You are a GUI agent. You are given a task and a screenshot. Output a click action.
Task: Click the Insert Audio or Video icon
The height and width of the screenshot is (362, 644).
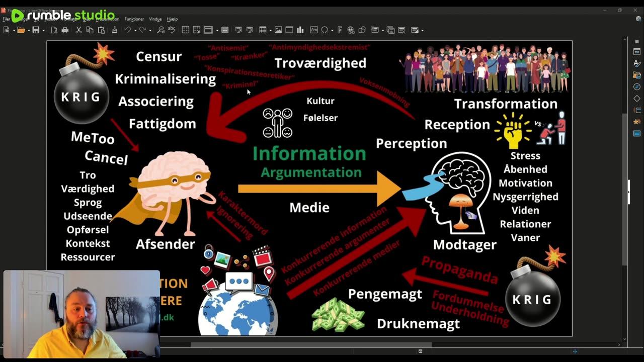[289, 30]
